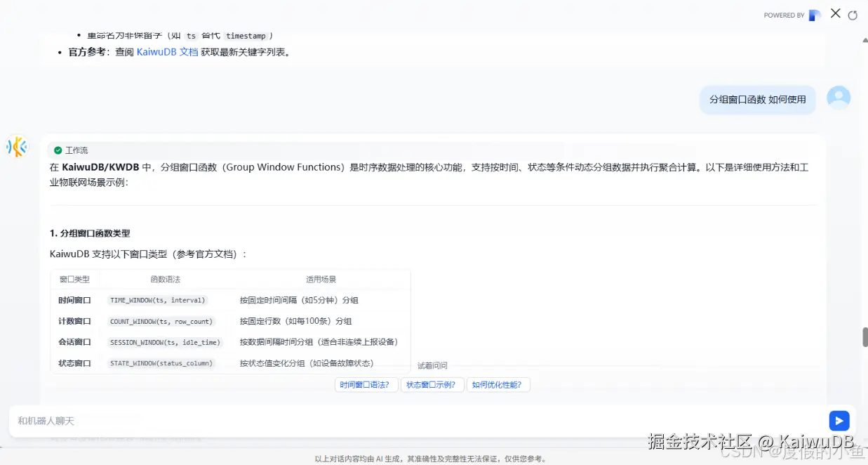Select suggested question 如何优化性能?
This screenshot has width=868, height=465.
coord(498,385)
